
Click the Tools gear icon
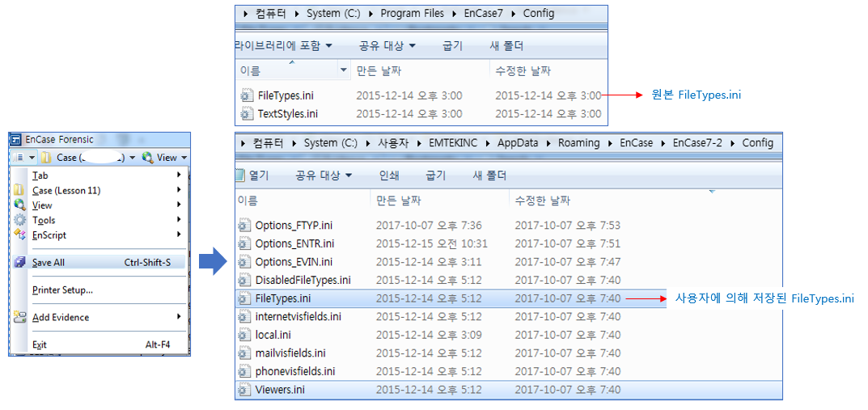pyautogui.click(x=20, y=220)
